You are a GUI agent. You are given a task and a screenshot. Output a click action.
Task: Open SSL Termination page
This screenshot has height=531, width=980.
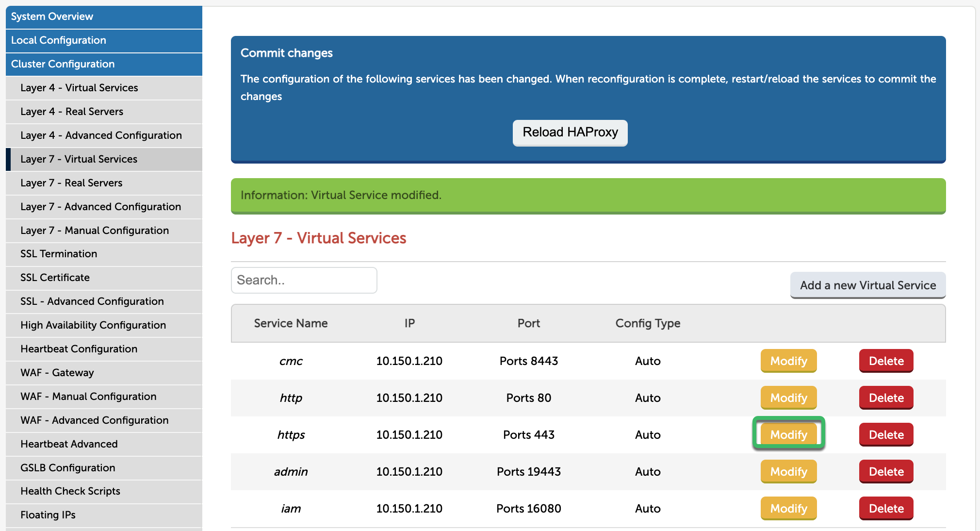click(104, 254)
